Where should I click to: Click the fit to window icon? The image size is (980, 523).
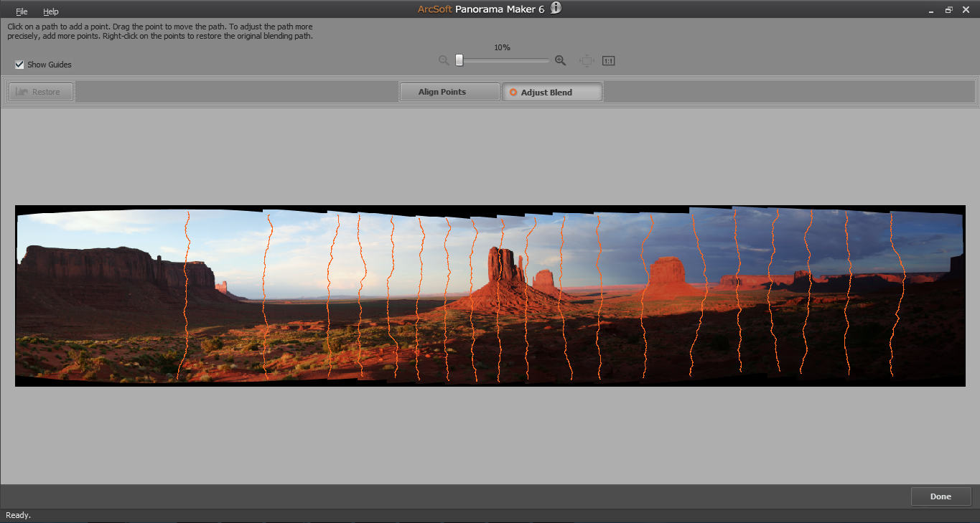(x=587, y=61)
